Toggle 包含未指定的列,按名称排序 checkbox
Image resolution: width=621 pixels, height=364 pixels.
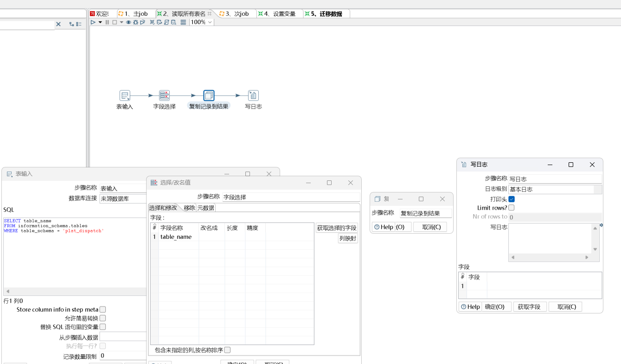coord(227,350)
